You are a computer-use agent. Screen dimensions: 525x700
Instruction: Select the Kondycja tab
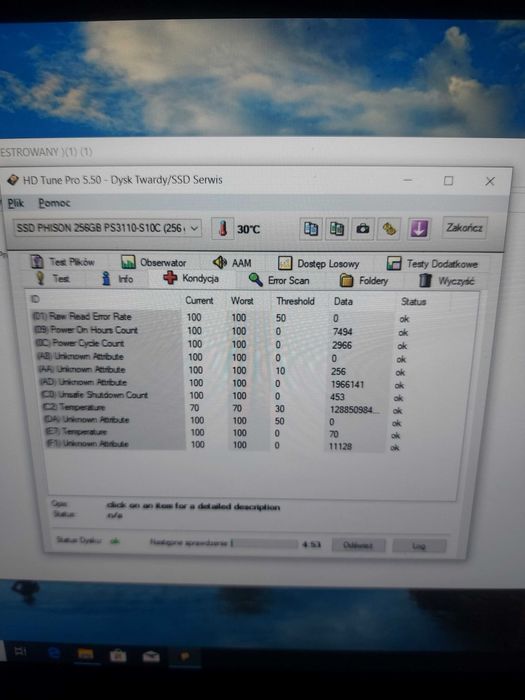pyautogui.click(x=191, y=279)
